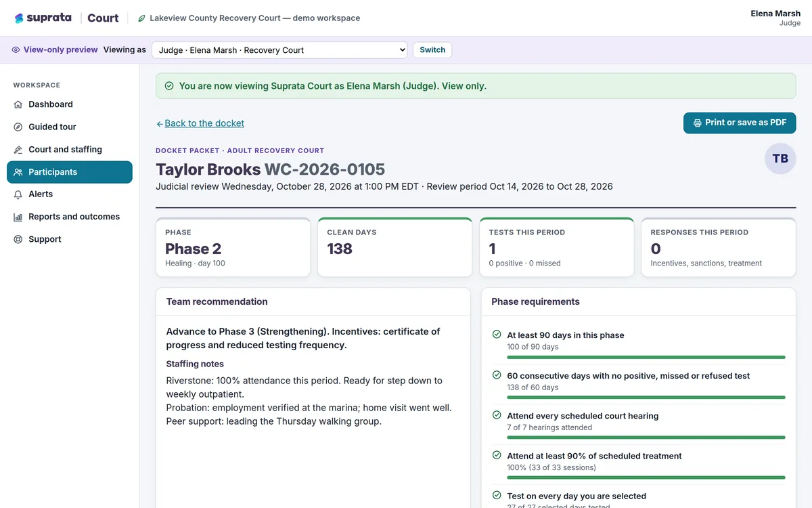The width and height of the screenshot is (812, 508).
Task: Click the green check icon in the banner
Action: 169,86
